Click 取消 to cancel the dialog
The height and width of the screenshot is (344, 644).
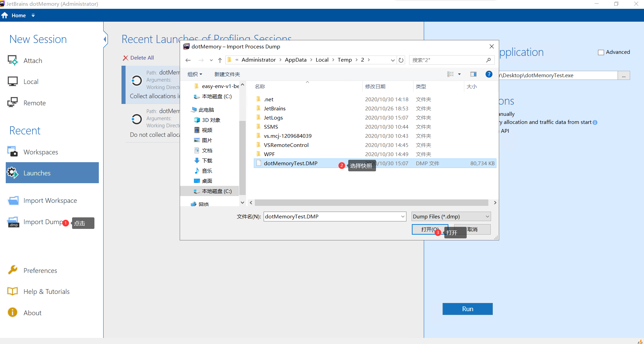[472, 229]
